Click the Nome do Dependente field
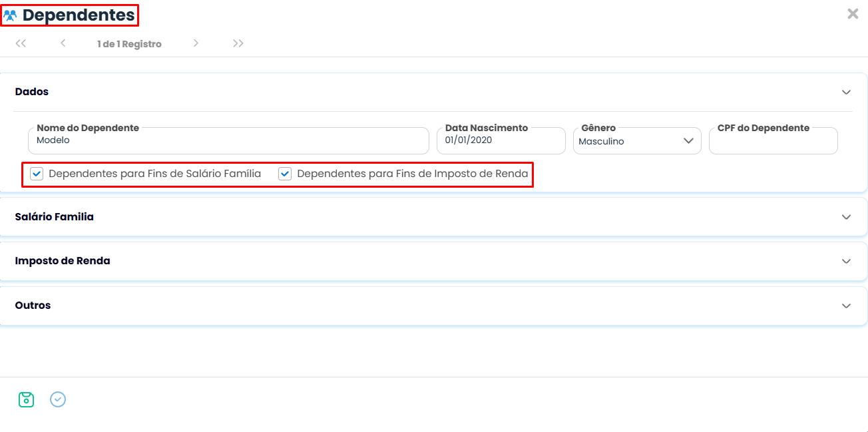Screen dimensions: 868x432 (x=228, y=141)
